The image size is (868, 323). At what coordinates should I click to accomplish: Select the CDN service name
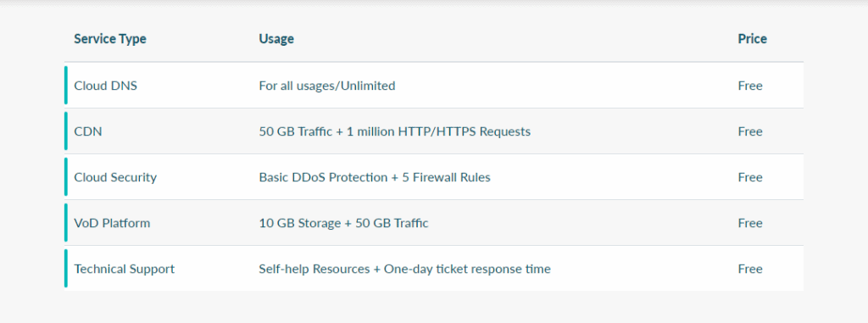click(88, 132)
